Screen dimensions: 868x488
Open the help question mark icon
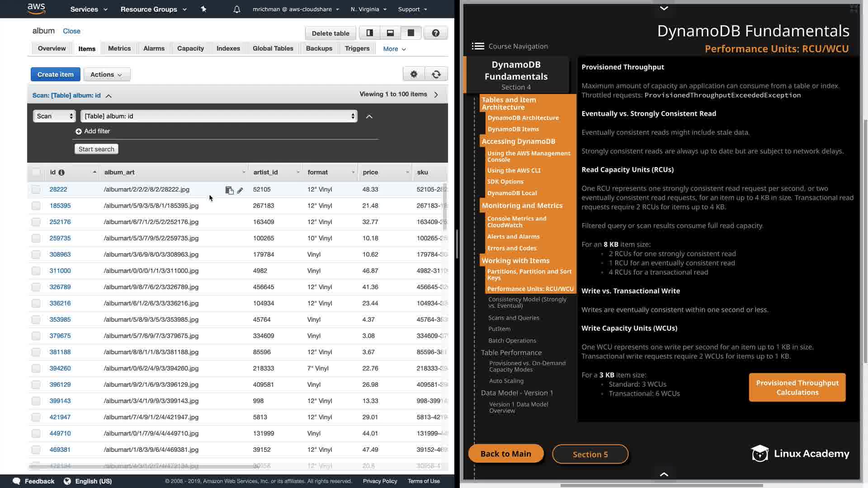(x=435, y=33)
